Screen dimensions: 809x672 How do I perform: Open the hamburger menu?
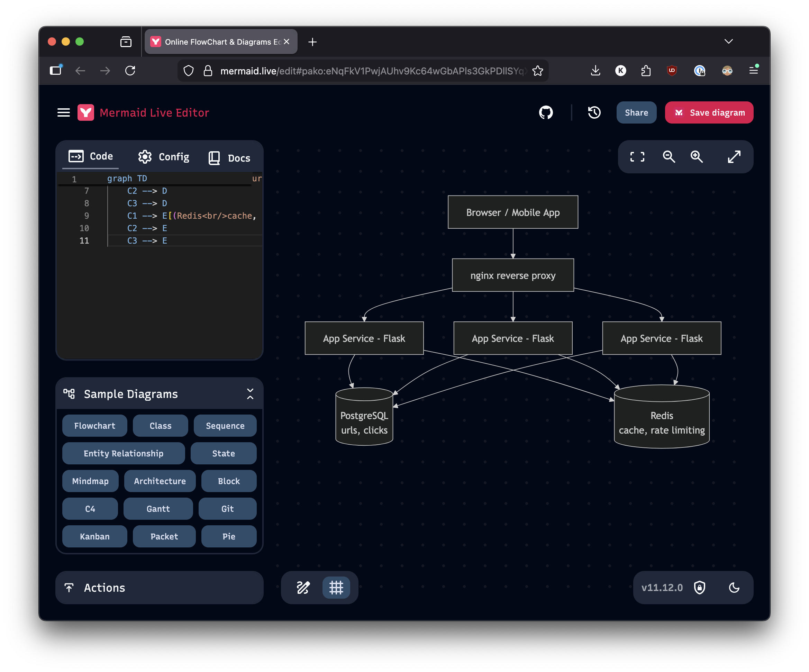click(x=64, y=112)
